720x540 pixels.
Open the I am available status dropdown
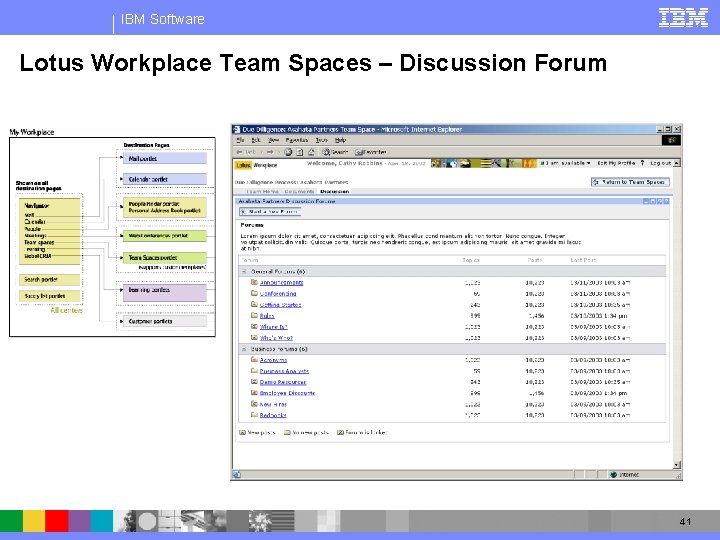coord(565,163)
